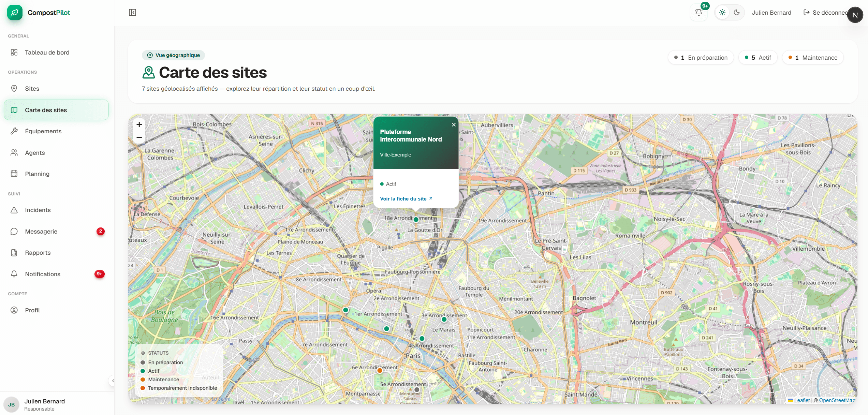The image size is (868, 415).
Task: Open Julien Bernard user name in header
Action: tap(771, 13)
